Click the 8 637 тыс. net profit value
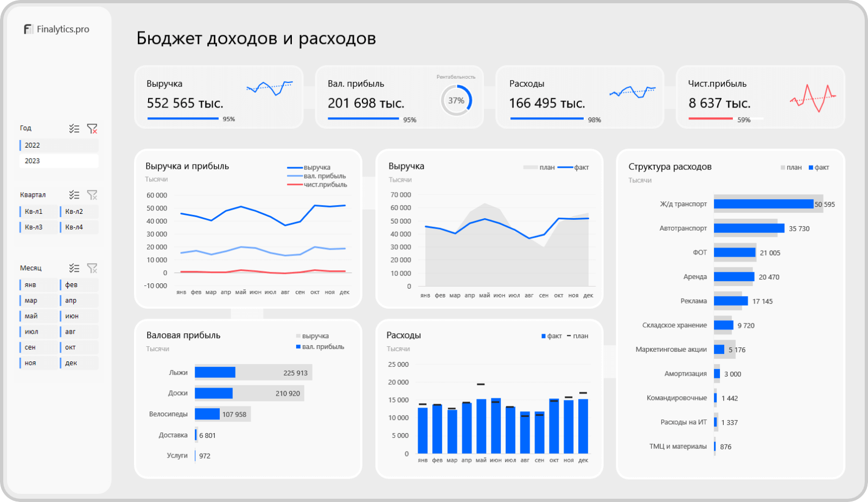The width and height of the screenshot is (868, 502). tap(719, 103)
